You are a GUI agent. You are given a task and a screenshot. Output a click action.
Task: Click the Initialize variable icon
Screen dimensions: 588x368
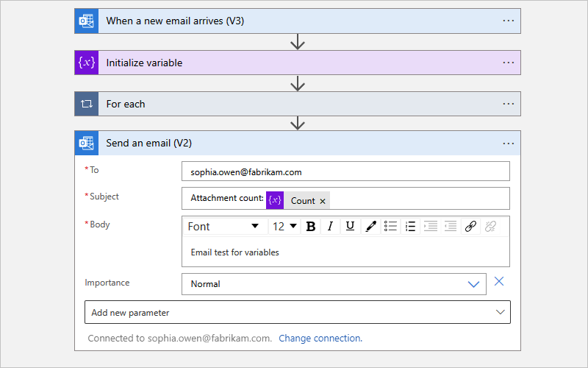pos(87,63)
